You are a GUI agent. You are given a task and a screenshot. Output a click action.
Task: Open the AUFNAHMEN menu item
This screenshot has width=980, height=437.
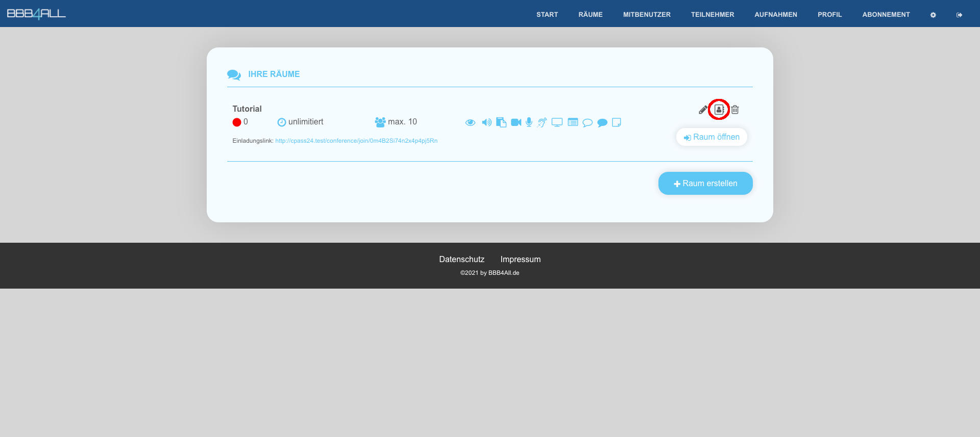(776, 14)
